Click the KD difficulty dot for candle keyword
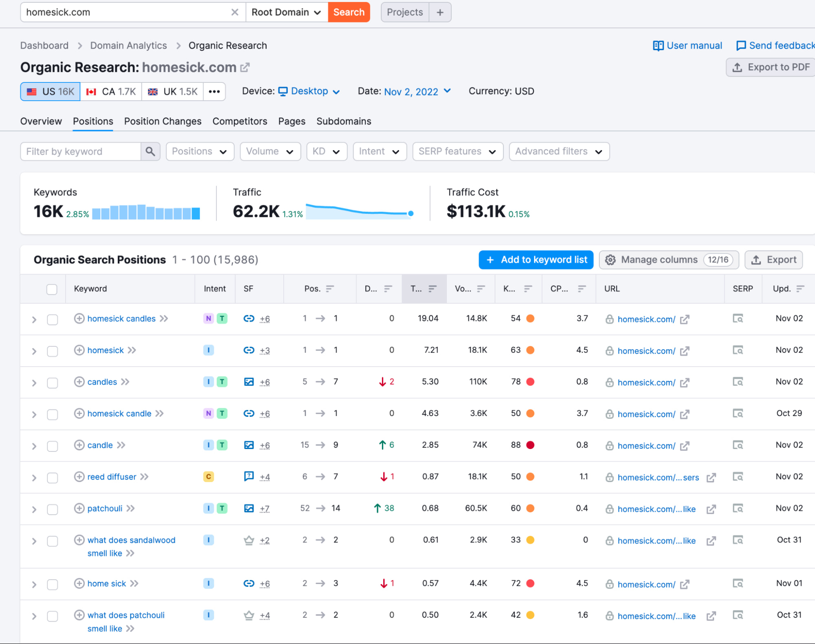This screenshot has width=815, height=644. point(530,445)
